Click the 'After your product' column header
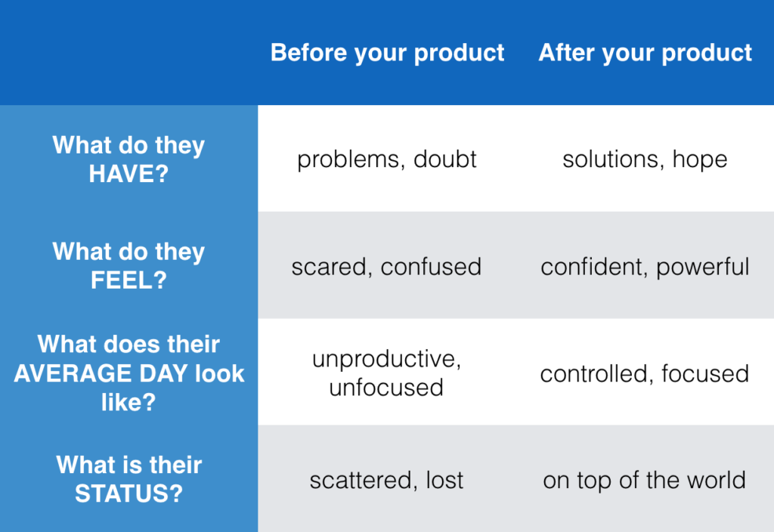 coord(646,53)
